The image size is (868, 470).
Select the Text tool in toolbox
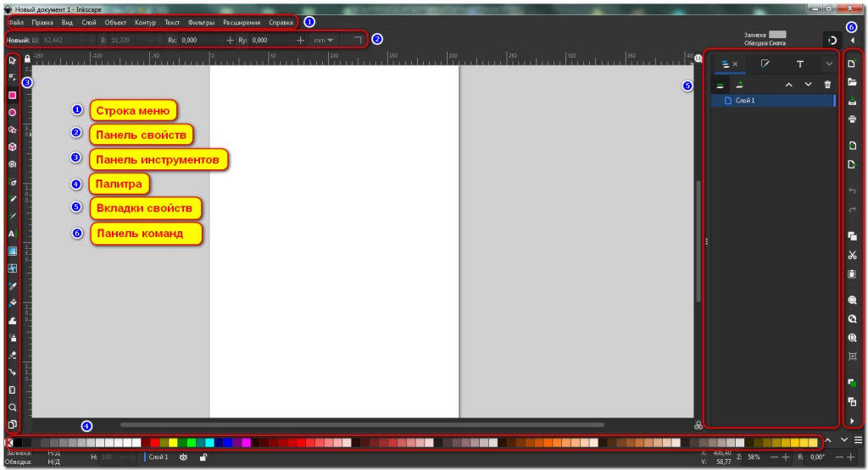coord(13,233)
